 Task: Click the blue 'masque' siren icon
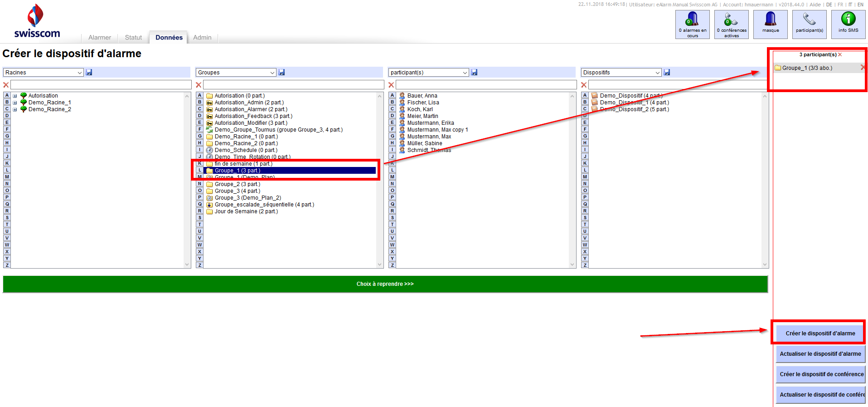tap(770, 24)
